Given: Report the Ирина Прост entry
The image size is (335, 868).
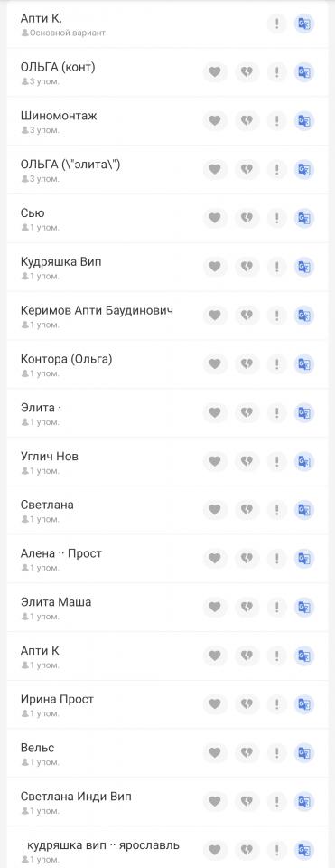Looking at the screenshot, I should pos(277,705).
